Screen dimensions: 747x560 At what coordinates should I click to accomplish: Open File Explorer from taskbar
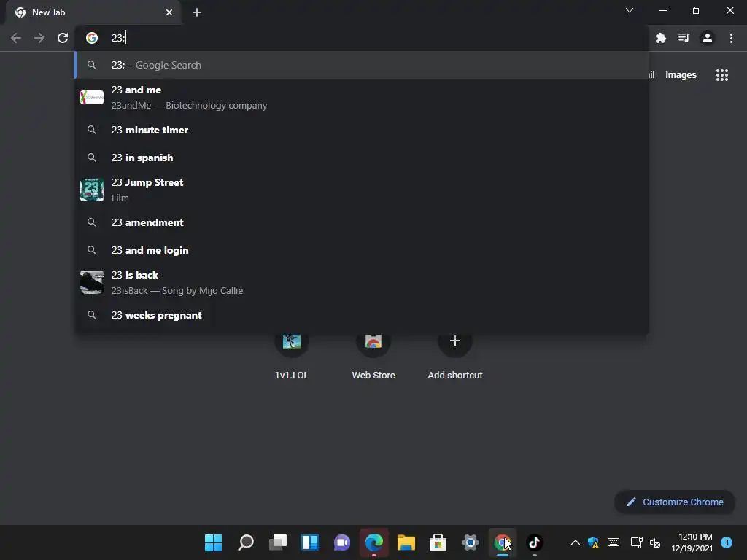coord(406,542)
